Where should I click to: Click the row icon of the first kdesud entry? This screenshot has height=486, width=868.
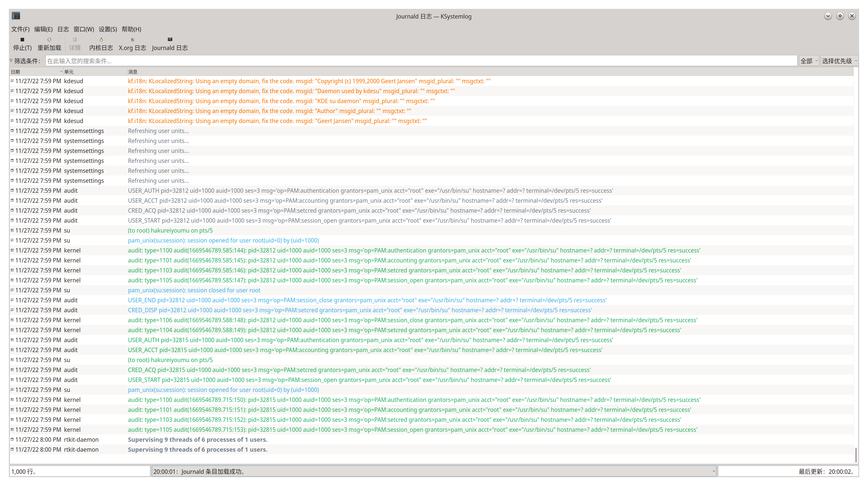pos(12,81)
